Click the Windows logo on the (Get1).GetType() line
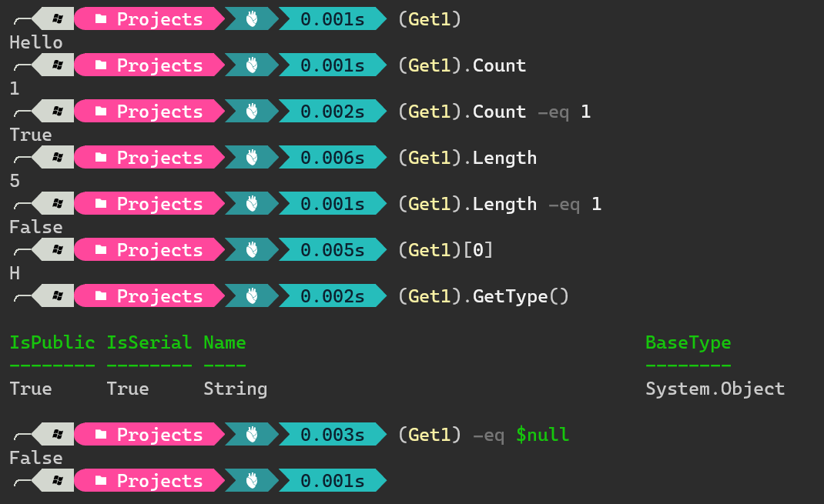The width and height of the screenshot is (824, 504). click(x=58, y=296)
